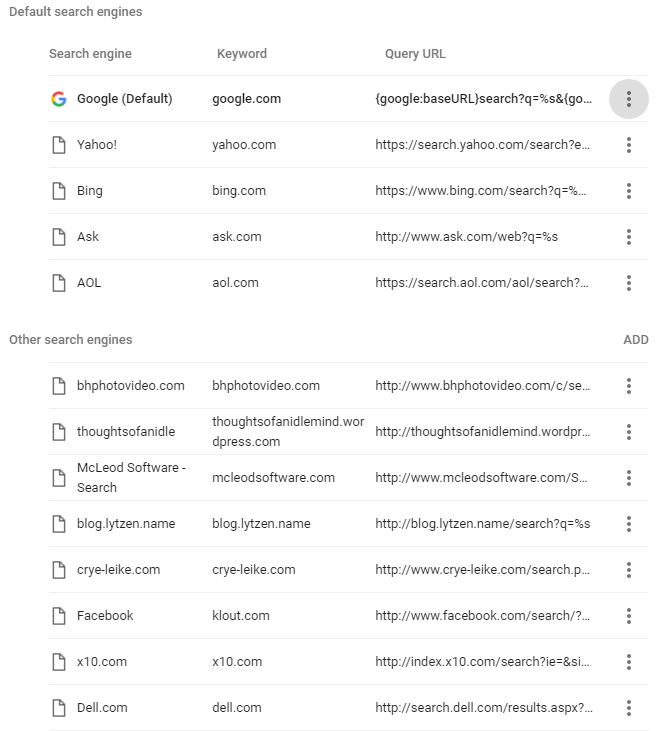Click the Keyword column header

tap(242, 54)
